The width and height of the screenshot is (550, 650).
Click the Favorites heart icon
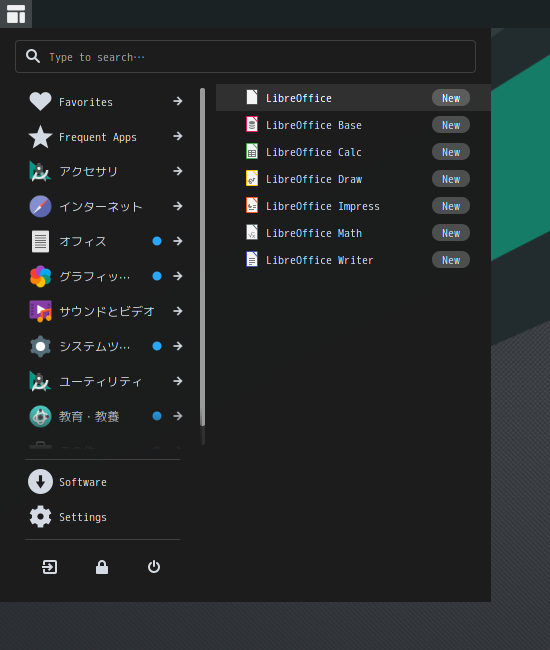(40, 101)
